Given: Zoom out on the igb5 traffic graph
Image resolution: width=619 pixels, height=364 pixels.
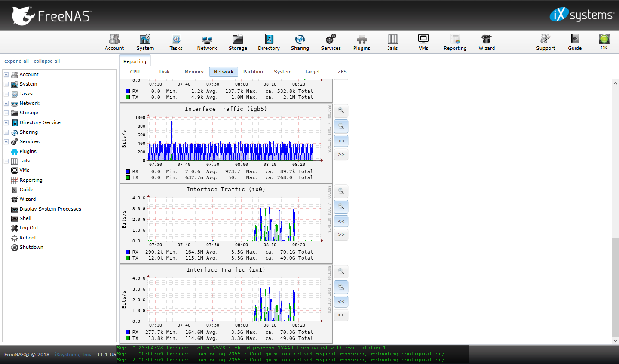Looking at the screenshot, I should pos(341,126).
